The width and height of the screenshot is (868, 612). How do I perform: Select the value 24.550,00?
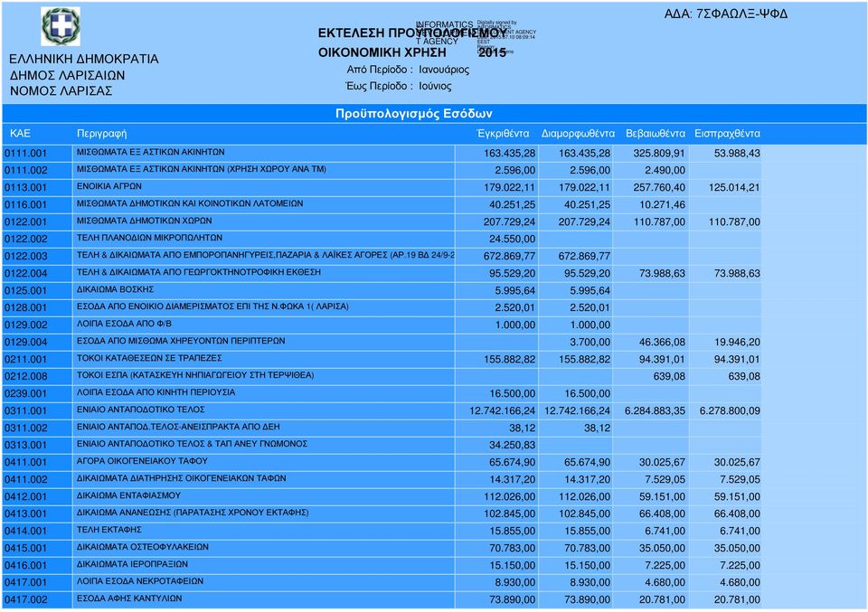point(512,239)
